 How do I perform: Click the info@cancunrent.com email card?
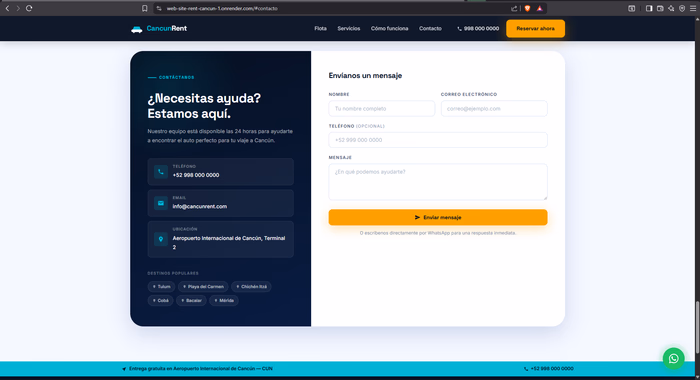point(221,203)
